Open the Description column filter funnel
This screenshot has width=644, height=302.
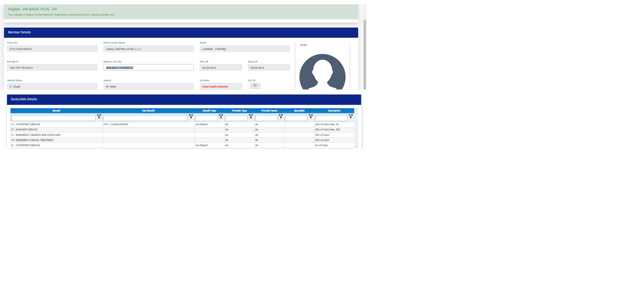point(351,117)
